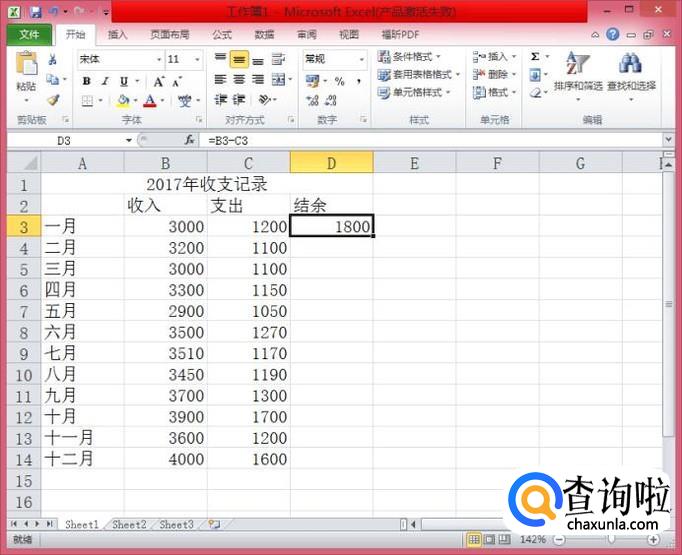
Task: Click the Wrap Text icon
Action: click(x=278, y=59)
